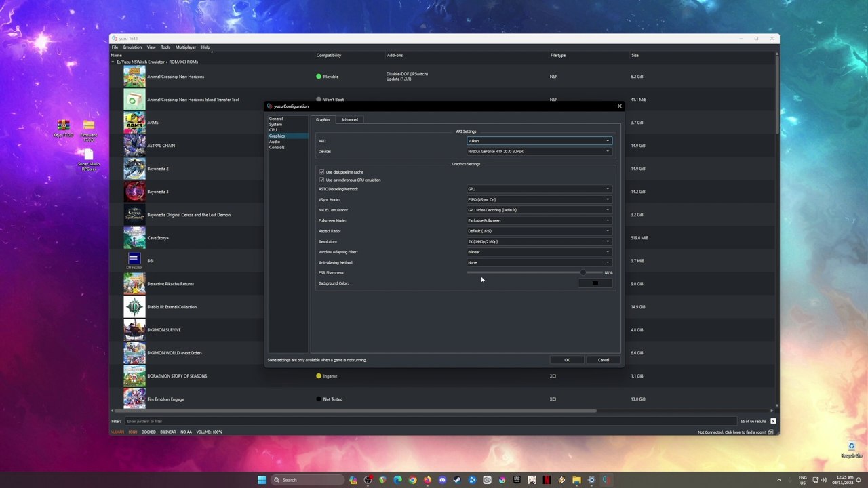
Task: Select the DIGIMON SURVIVE game thumbnail
Action: pos(134,330)
